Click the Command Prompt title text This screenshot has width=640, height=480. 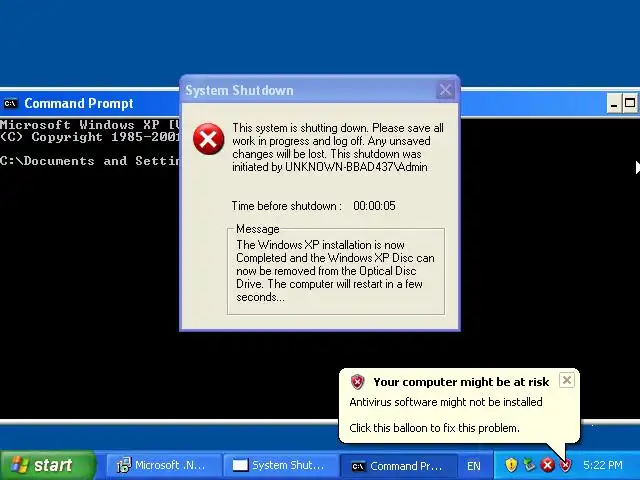(79, 104)
